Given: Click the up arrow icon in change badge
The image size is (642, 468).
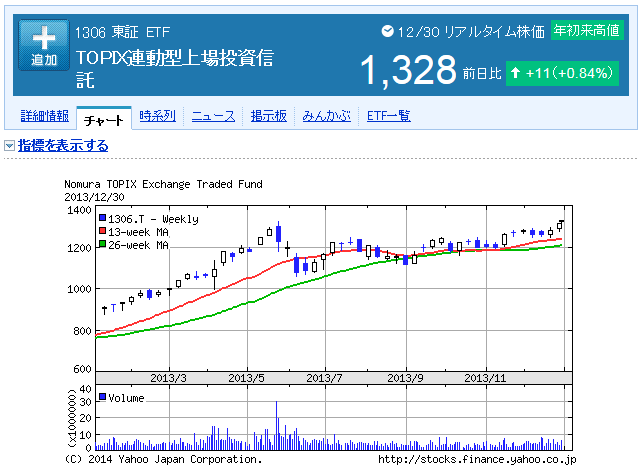Looking at the screenshot, I should (516, 73).
